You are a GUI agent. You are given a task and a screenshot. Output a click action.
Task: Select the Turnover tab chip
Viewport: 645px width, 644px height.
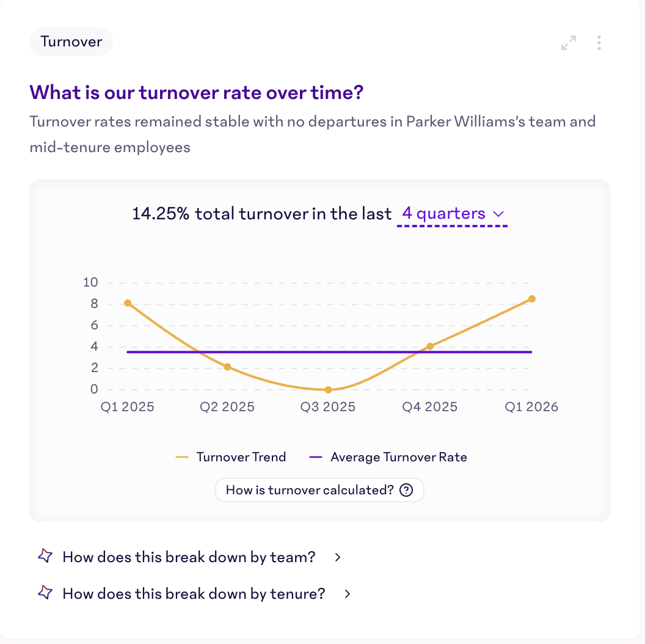[x=71, y=42]
